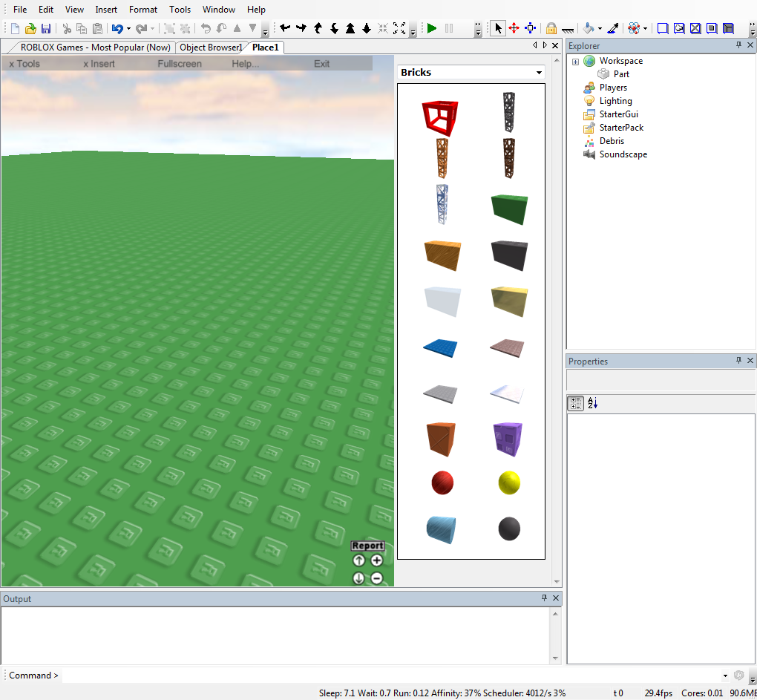The height and width of the screenshot is (700, 757).
Task: Click Fullscreen in the viewport bar
Action: (180, 64)
